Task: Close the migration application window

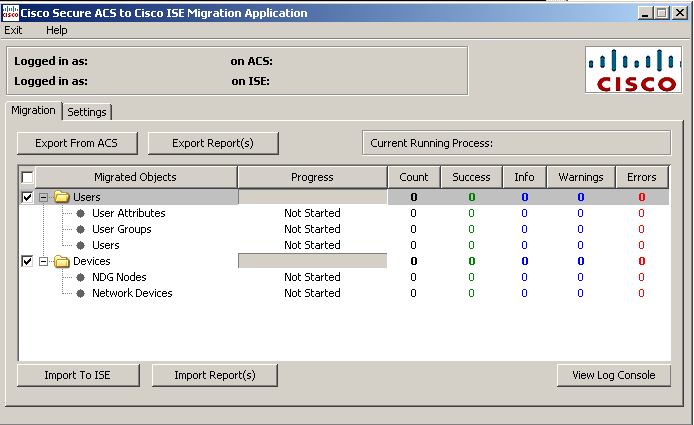Action: pyautogui.click(x=679, y=13)
